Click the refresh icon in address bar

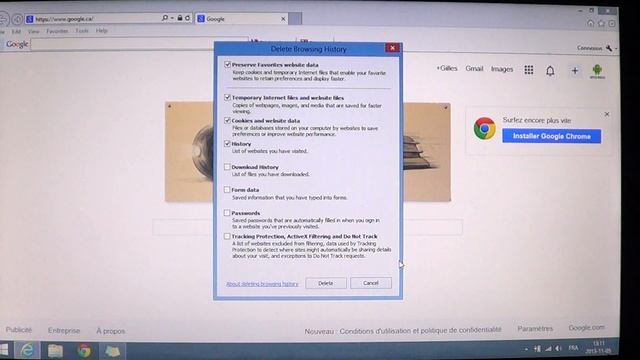pos(187,18)
